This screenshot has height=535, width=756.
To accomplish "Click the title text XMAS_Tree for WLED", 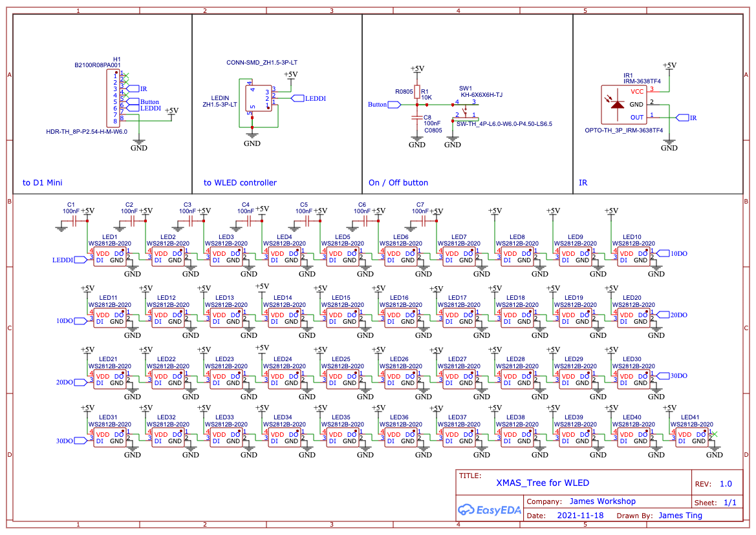I will 542,483.
